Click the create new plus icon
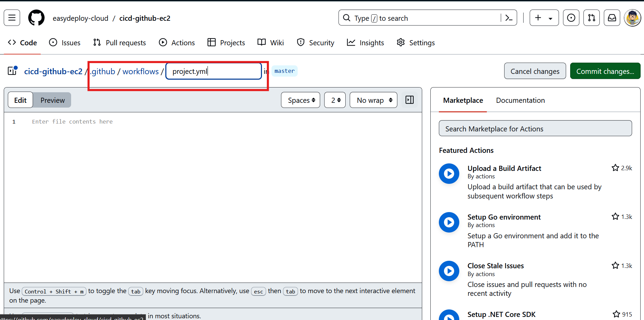 point(538,18)
